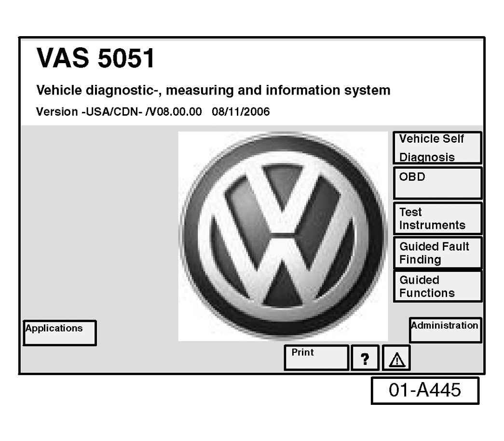Click the Vehicle diagnostic-, measuring and information system subtitle
Screen dimensions: 504x441
213,90
